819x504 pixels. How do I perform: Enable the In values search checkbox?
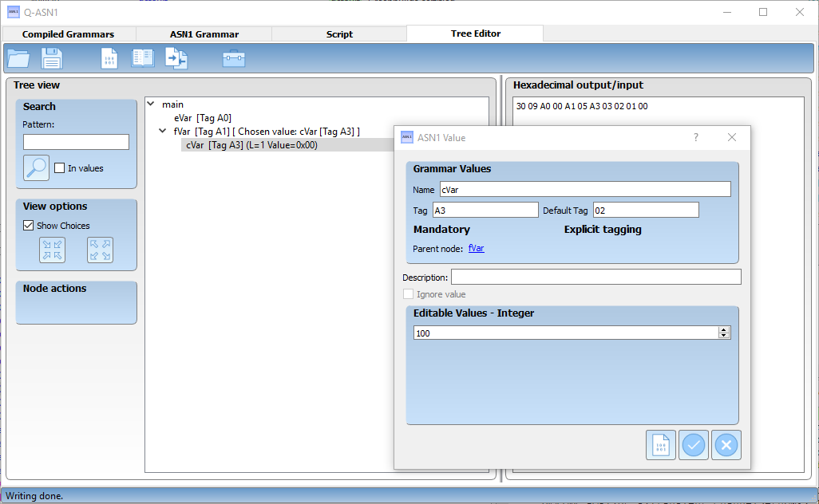(x=59, y=168)
